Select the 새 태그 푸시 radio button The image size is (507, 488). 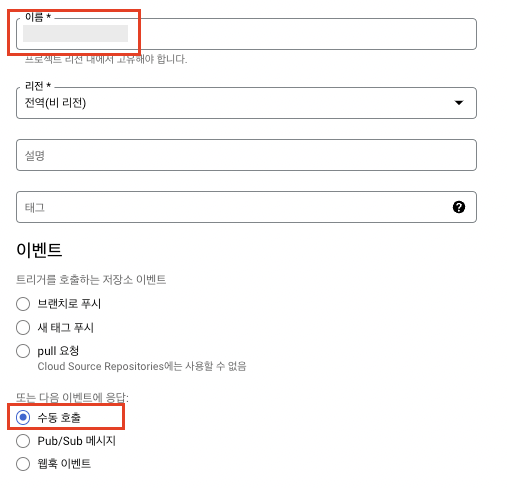(x=23, y=327)
